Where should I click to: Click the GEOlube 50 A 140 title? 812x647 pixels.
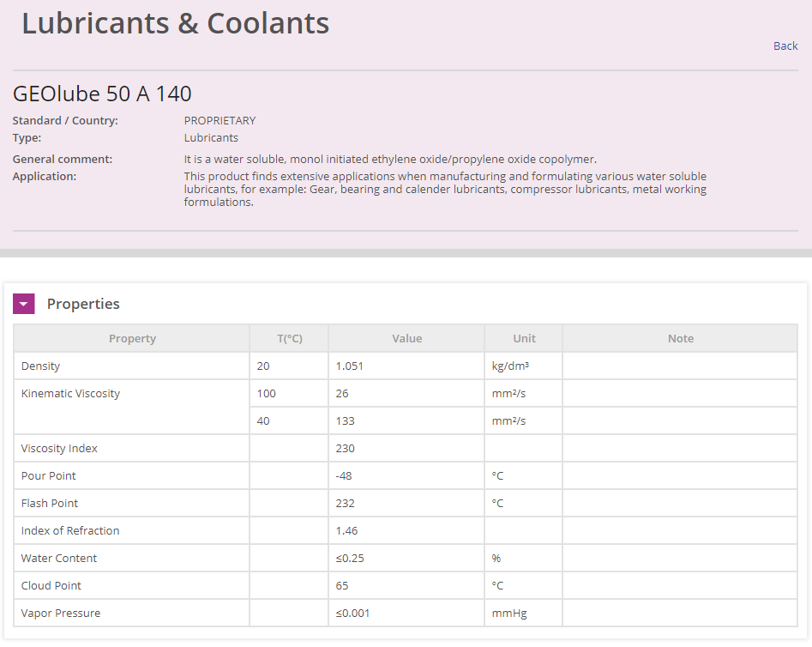103,94
